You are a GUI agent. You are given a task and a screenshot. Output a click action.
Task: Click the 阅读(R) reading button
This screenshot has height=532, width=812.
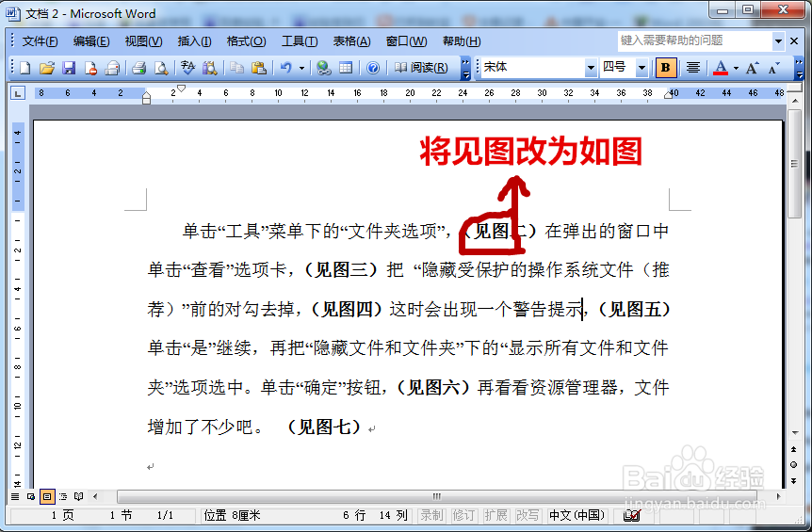(421, 68)
